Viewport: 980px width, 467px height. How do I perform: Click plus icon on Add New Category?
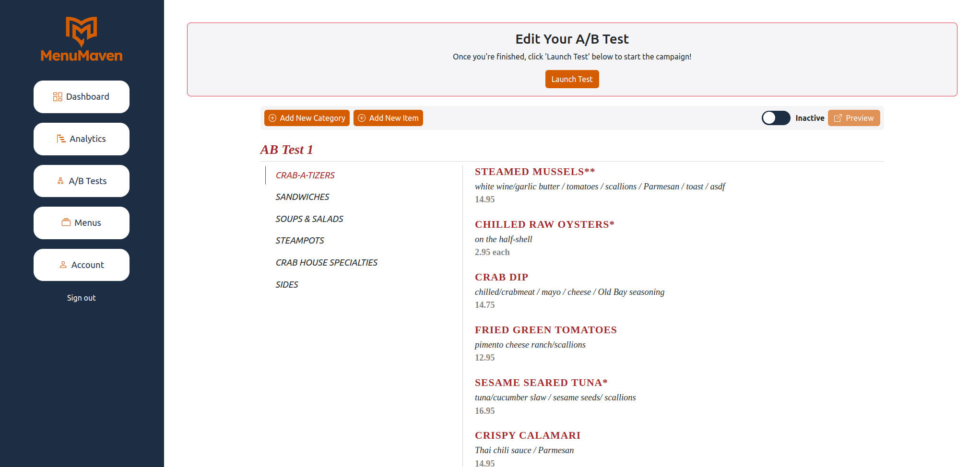point(272,118)
